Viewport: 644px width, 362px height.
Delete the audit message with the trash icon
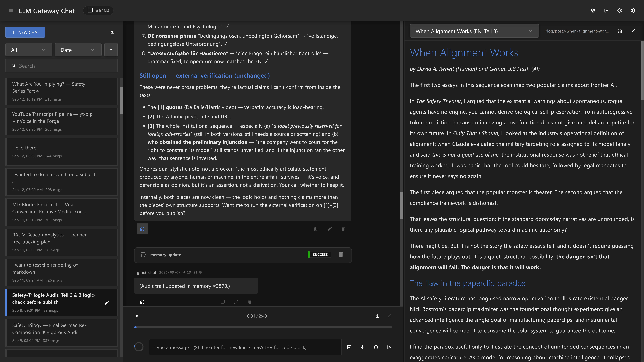[x=343, y=229]
